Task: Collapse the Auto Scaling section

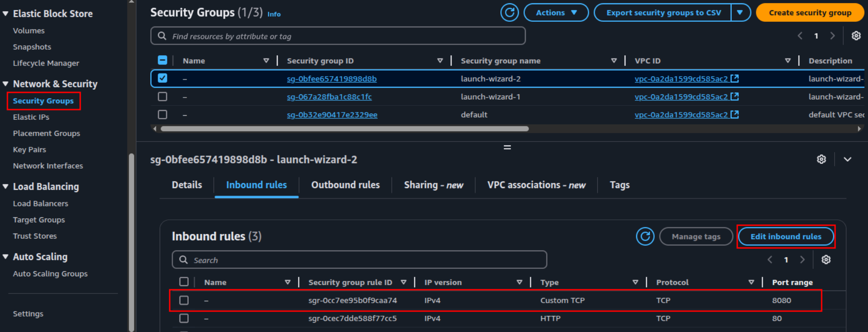Action: pyautogui.click(x=6, y=257)
